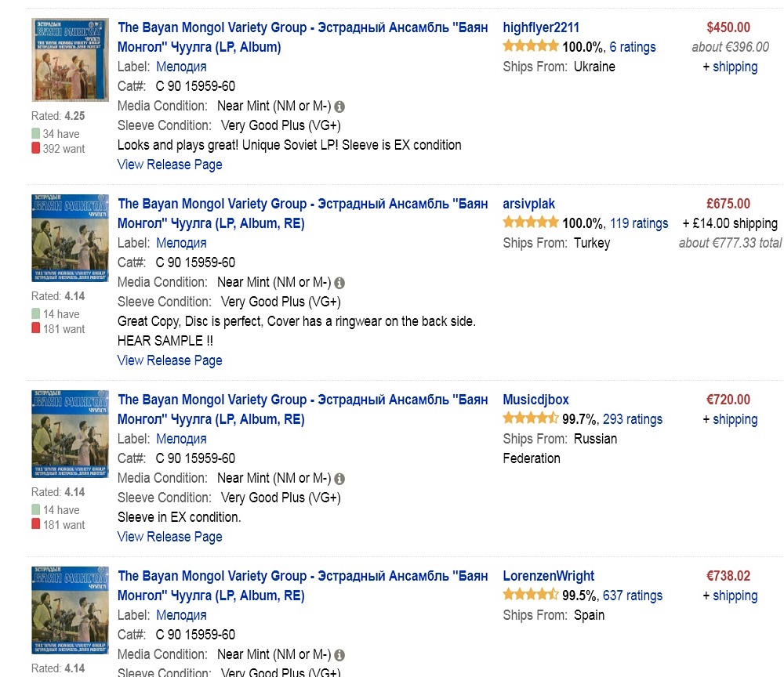Image resolution: width=784 pixels, height=677 pixels.
Task: Visit Musicdjbox seller page
Action: point(535,400)
